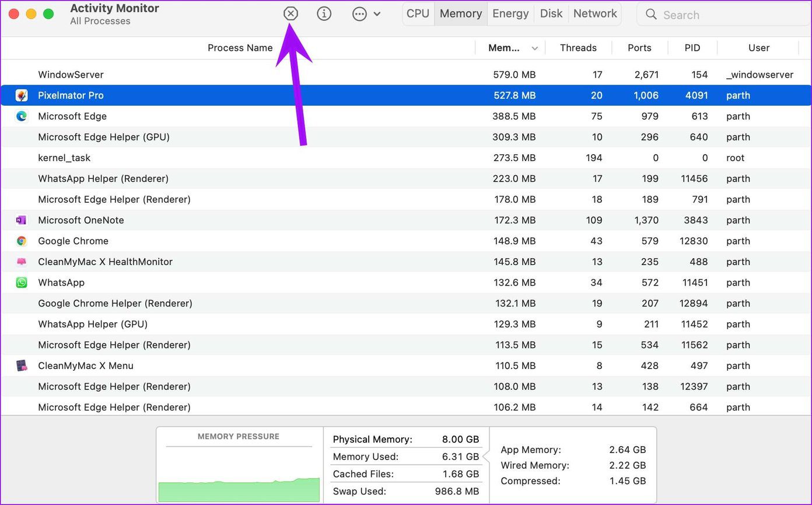Select the WhatsApp Helper (GPU) process

coord(93,324)
